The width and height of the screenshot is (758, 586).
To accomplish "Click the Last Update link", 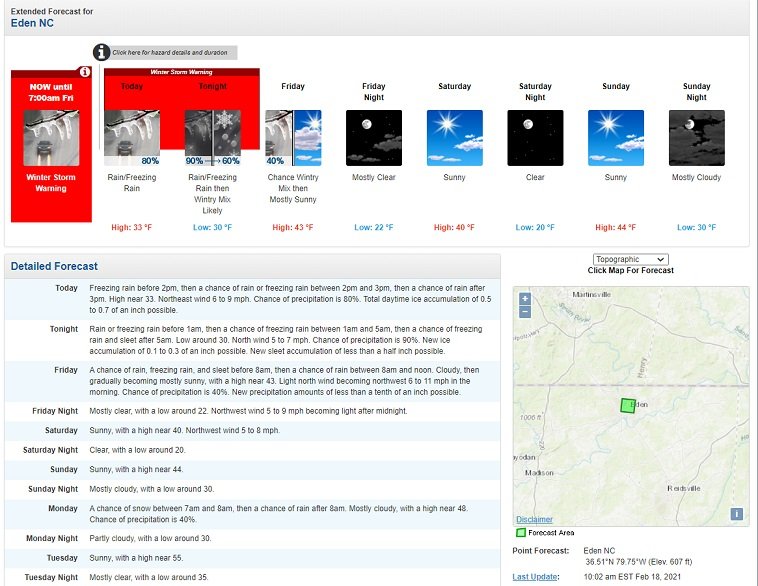I will 536,577.
